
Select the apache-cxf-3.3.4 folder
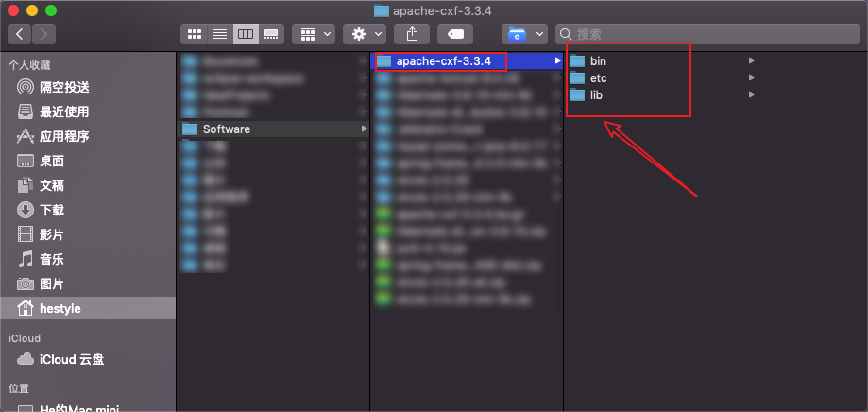click(466, 60)
